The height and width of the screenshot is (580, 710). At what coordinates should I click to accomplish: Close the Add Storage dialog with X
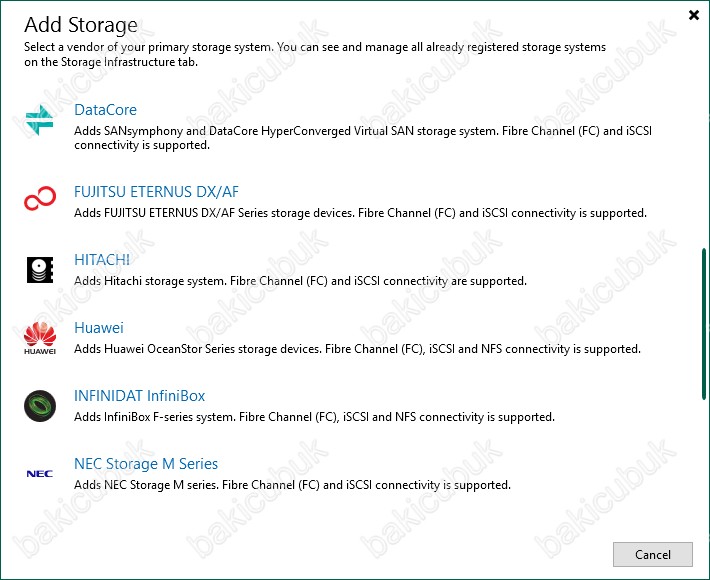tap(694, 15)
